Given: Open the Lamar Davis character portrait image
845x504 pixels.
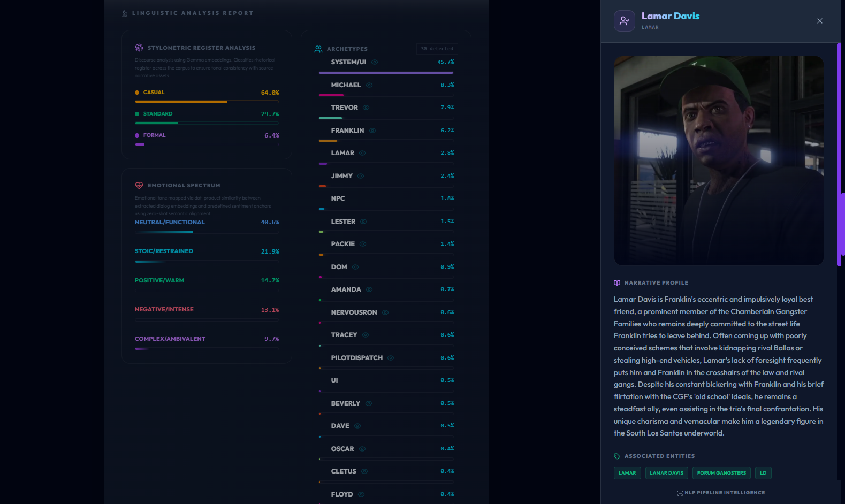Looking at the screenshot, I should tap(719, 161).
